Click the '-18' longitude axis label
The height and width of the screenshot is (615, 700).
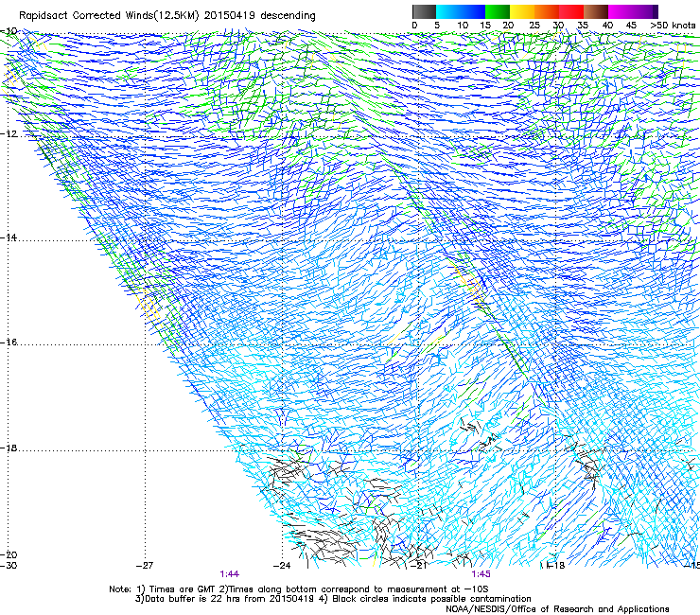coord(556,566)
